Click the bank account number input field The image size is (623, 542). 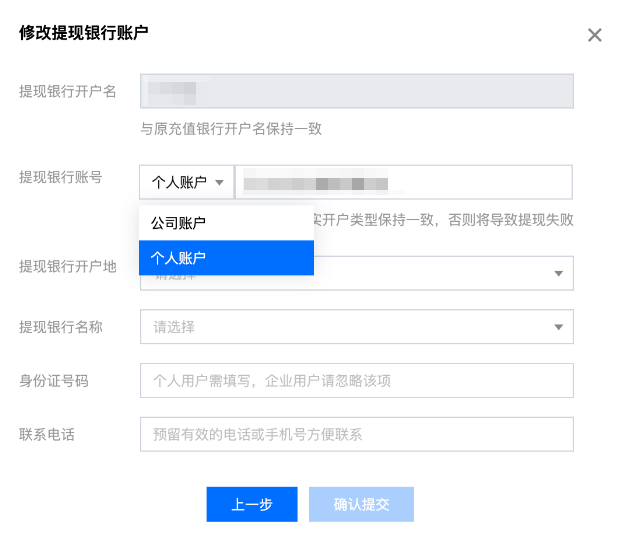tap(403, 182)
